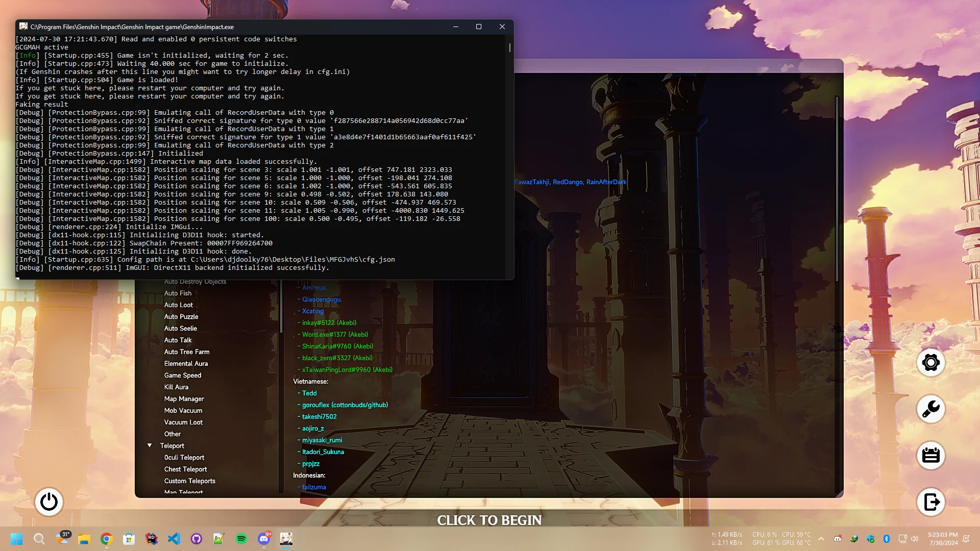980x551 pixels.
Task: Open the notification bell with Do Not Disturb
Action: [966, 539]
